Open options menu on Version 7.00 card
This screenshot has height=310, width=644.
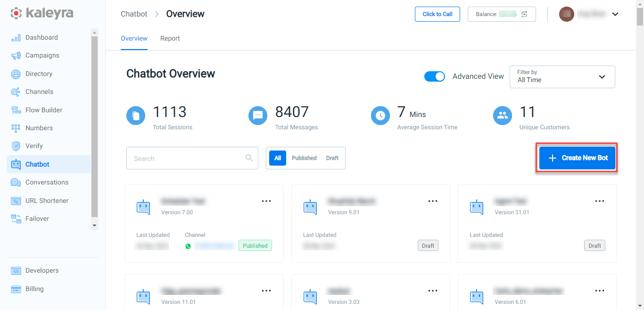point(266,201)
